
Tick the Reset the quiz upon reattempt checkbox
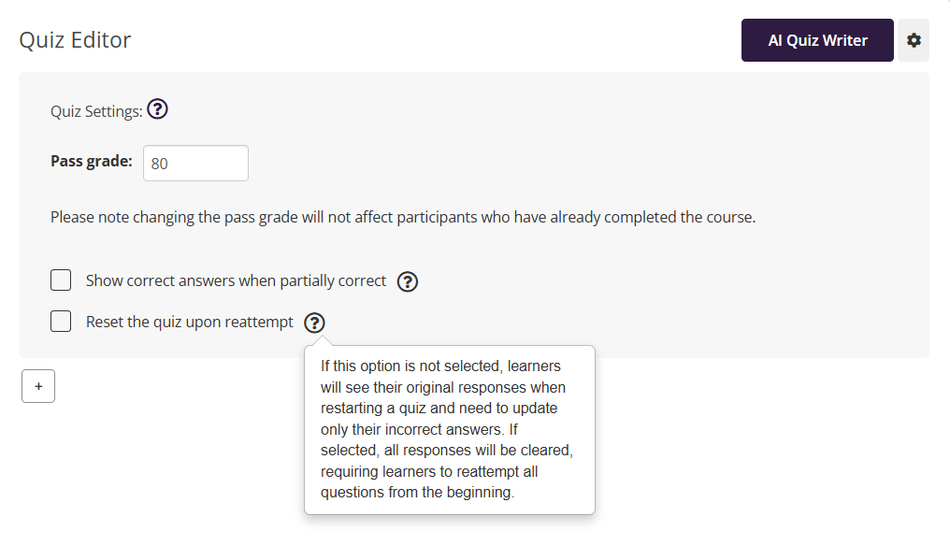tap(61, 322)
